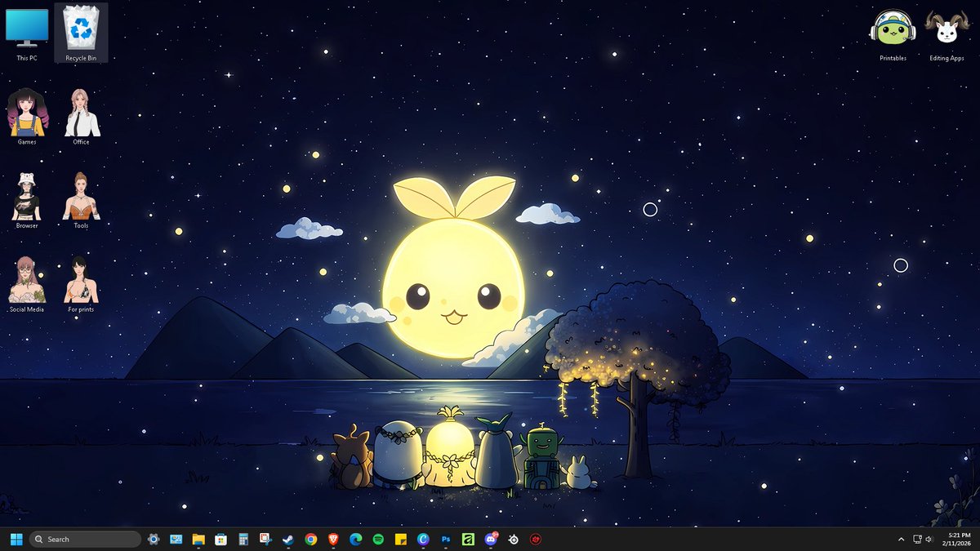Viewport: 980px width, 551px height.
Task: Open the red round app on taskbar
Action: tap(536, 539)
